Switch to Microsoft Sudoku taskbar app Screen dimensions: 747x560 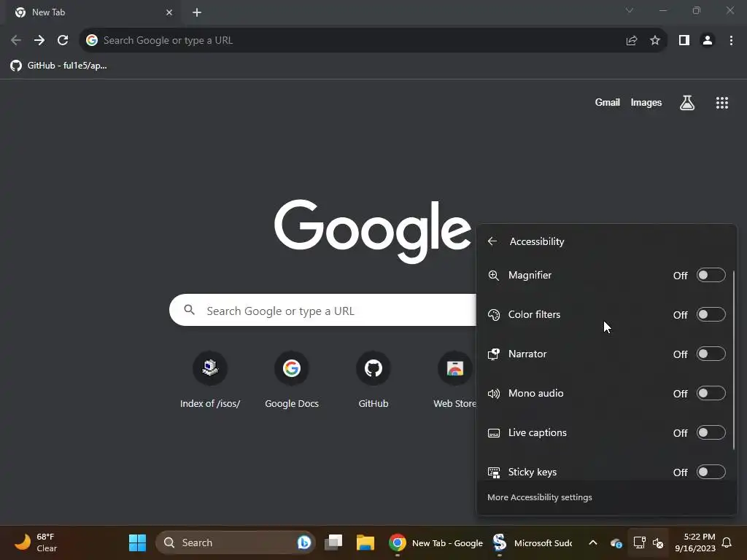[x=533, y=542]
